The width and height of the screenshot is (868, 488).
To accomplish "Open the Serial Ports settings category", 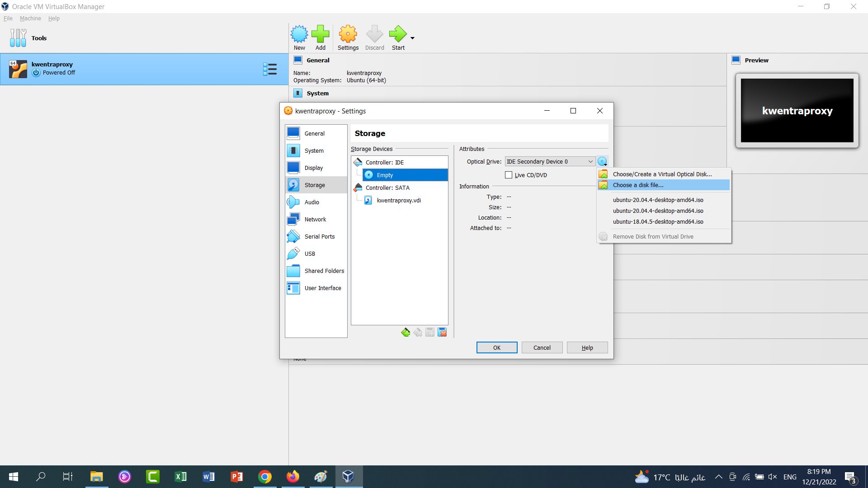I will tap(316, 236).
